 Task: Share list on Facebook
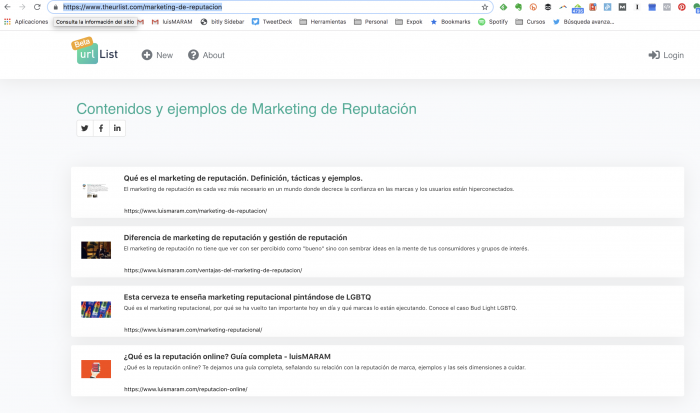pos(101,128)
